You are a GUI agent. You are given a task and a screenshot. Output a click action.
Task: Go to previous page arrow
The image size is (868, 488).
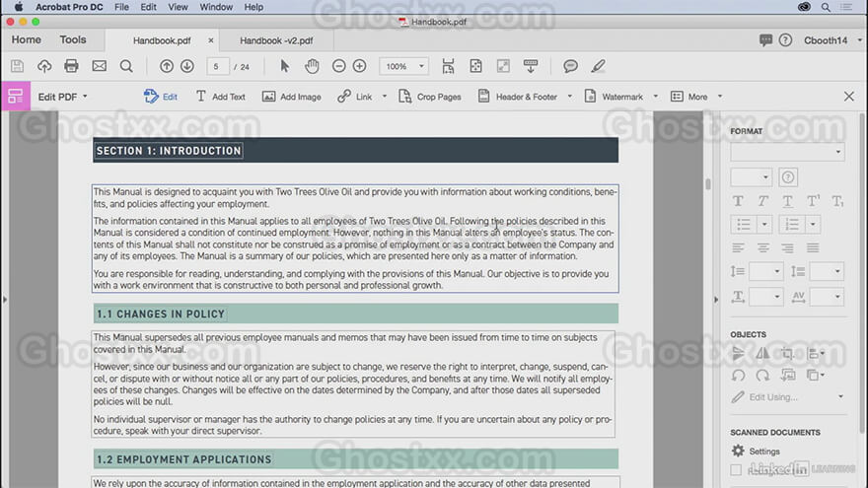click(166, 66)
